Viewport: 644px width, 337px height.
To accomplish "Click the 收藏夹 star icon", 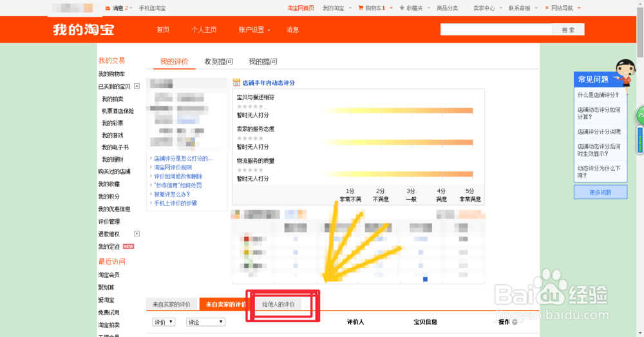I will pos(402,8).
